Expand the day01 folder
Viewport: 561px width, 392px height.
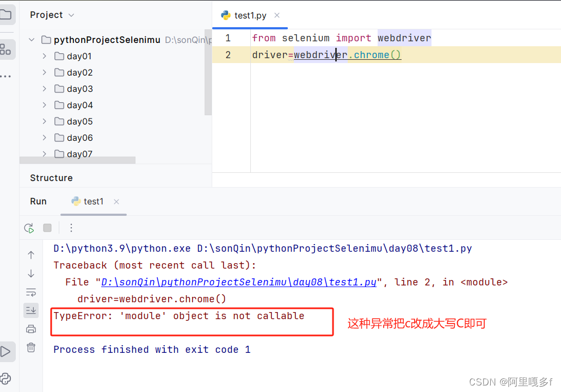click(45, 56)
